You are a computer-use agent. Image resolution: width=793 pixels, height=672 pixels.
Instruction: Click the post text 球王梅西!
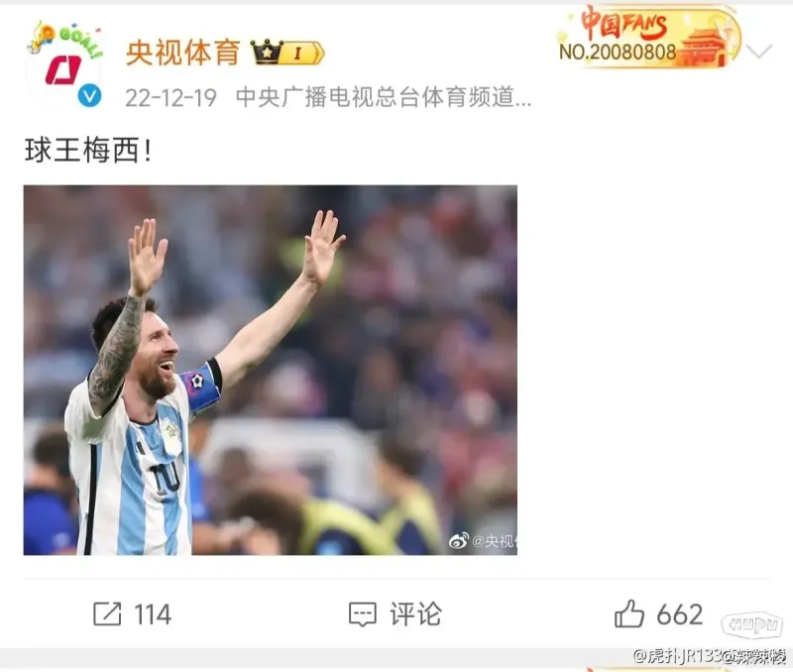coord(88,151)
